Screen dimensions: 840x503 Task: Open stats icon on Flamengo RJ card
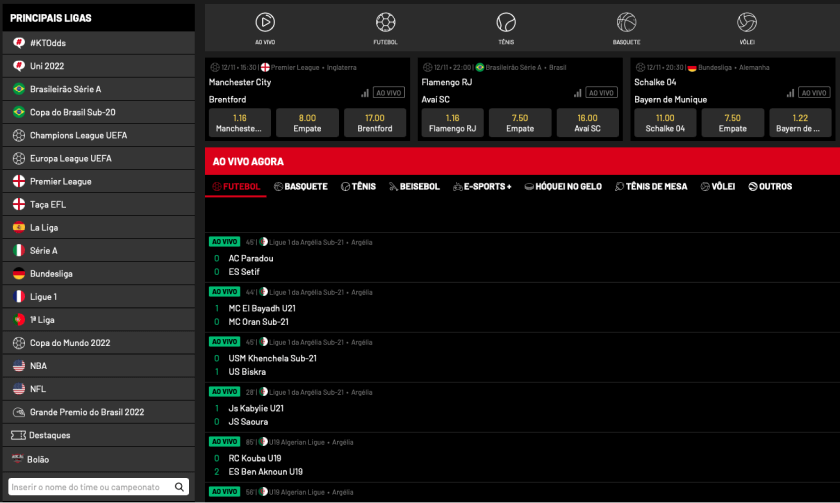[578, 93]
